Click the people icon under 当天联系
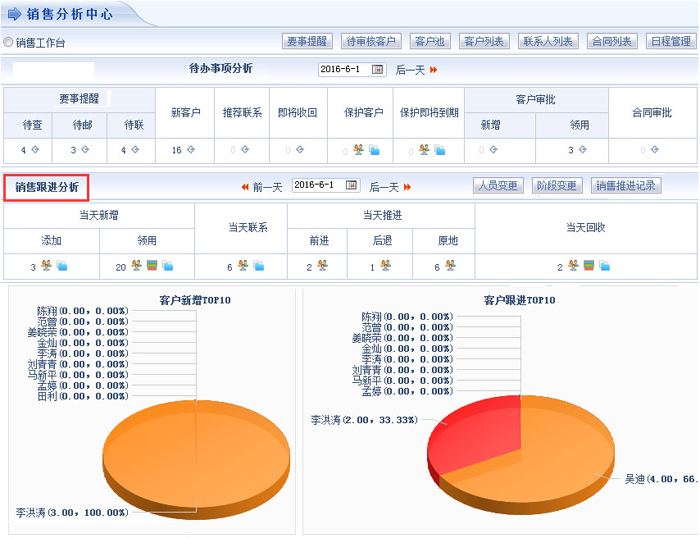Screen dimensions: 700x538 (243, 266)
